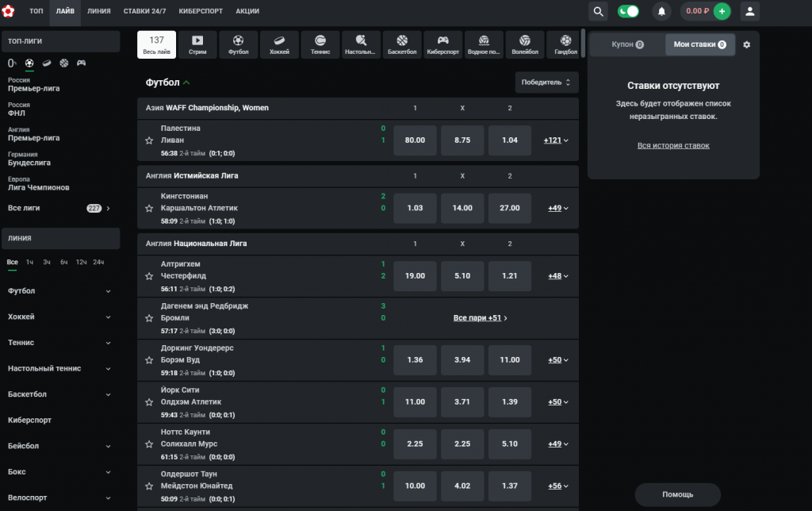The height and width of the screenshot is (511, 812).
Task: Open the Линия top menu item
Action: point(99,12)
